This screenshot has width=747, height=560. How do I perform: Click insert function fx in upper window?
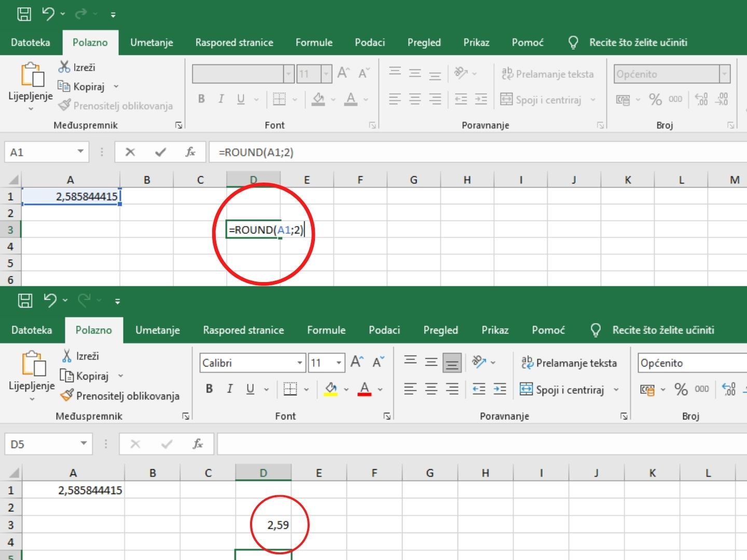tap(190, 152)
